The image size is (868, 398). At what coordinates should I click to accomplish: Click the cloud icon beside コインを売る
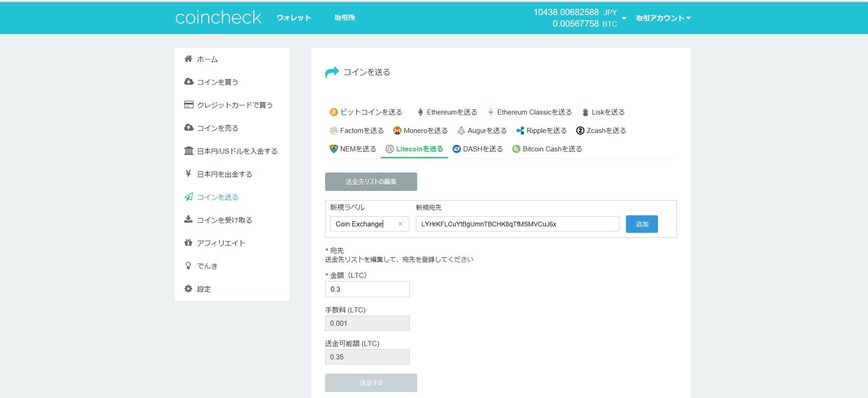(x=188, y=127)
